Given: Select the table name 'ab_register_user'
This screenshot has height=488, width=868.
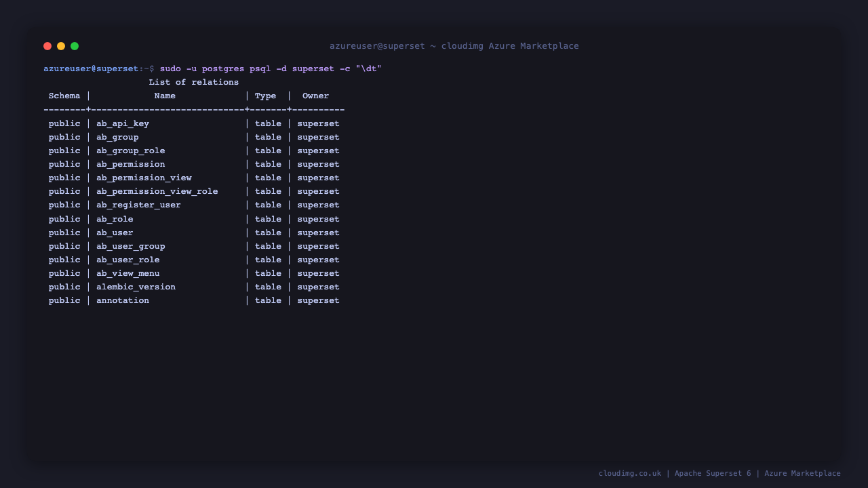Looking at the screenshot, I should (138, 205).
